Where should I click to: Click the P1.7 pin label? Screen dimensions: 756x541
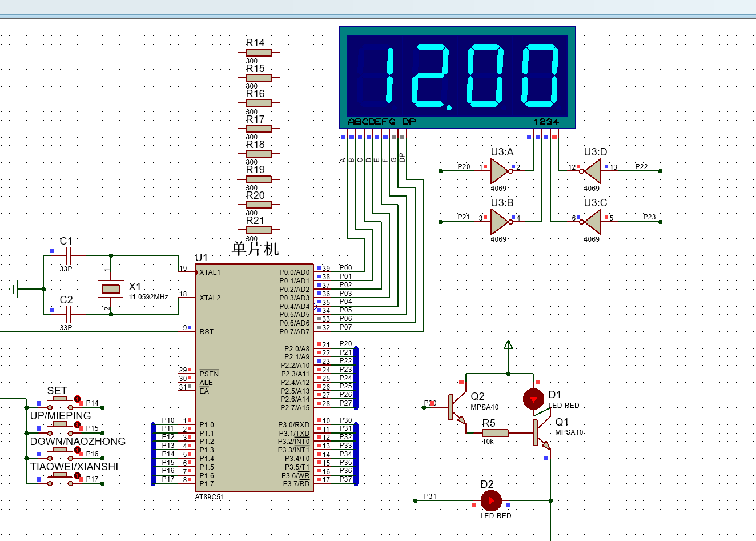[207, 484]
